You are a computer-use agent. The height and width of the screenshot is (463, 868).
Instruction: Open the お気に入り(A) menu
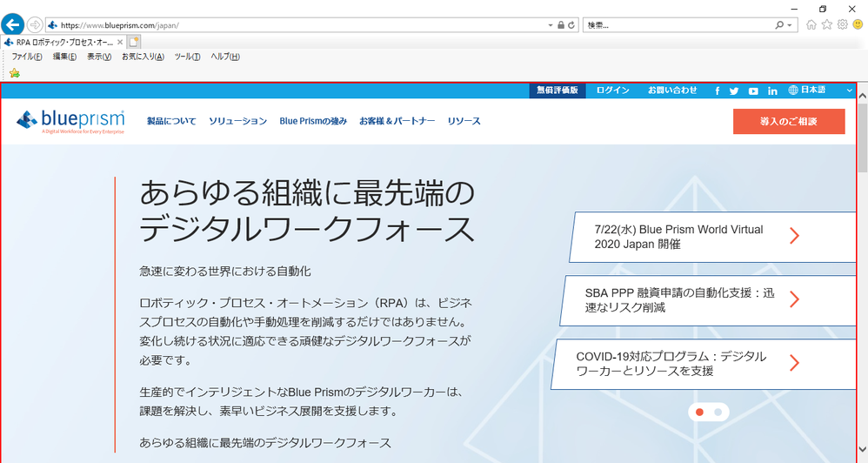click(143, 57)
